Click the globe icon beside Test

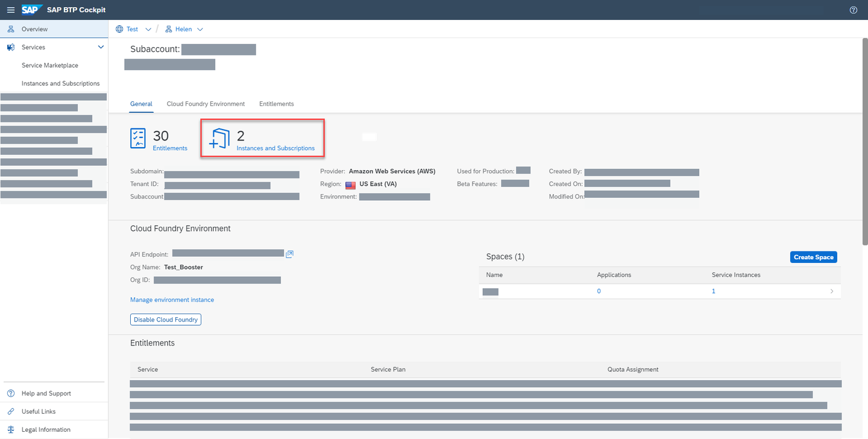(x=119, y=29)
